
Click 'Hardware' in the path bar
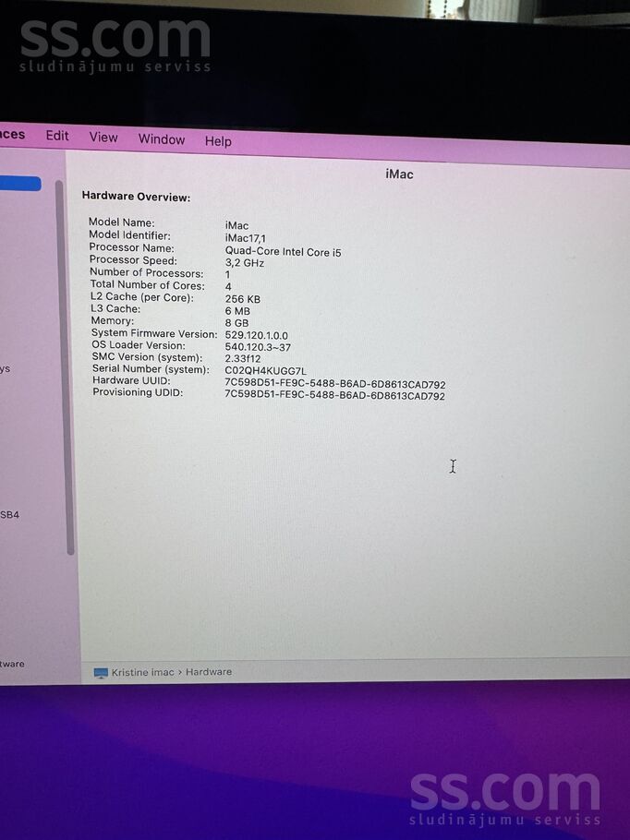tap(209, 672)
